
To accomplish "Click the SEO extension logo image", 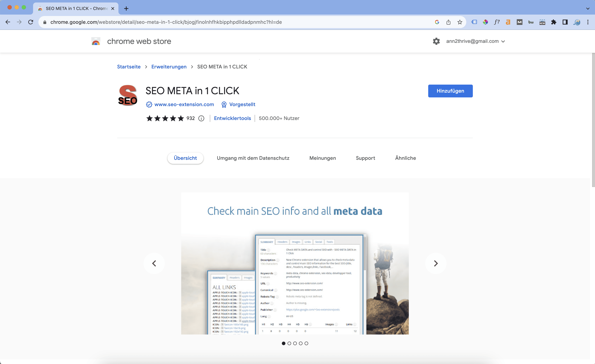I will pyautogui.click(x=127, y=95).
